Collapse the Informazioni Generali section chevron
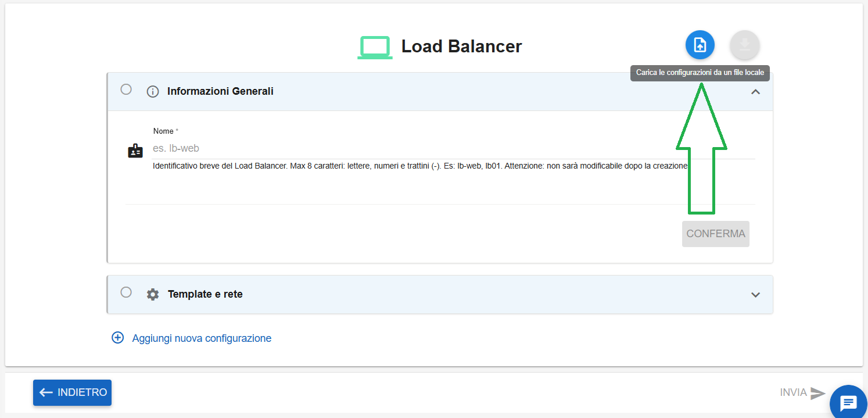This screenshot has height=418, width=868. [x=755, y=91]
